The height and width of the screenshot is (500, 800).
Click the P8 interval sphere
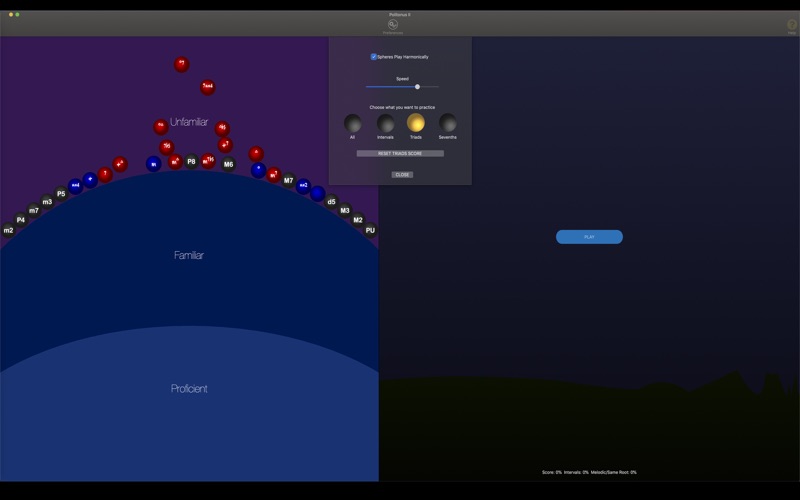point(191,162)
